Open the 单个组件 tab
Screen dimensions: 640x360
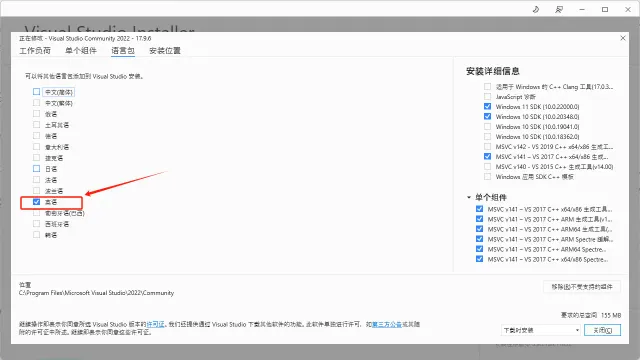tap(81, 51)
